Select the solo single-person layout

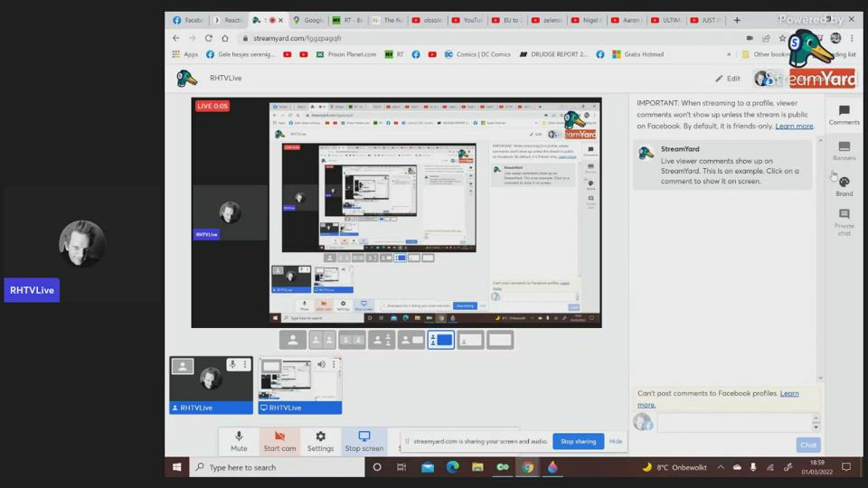point(292,340)
